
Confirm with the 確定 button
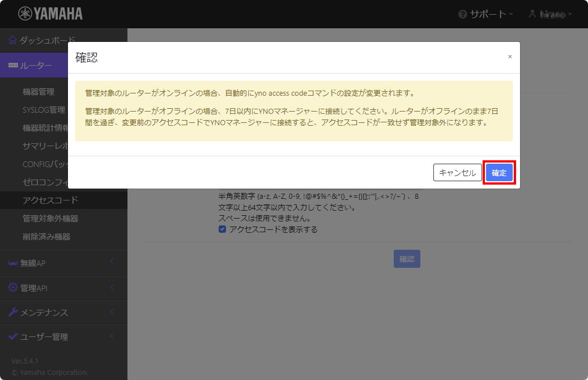499,173
